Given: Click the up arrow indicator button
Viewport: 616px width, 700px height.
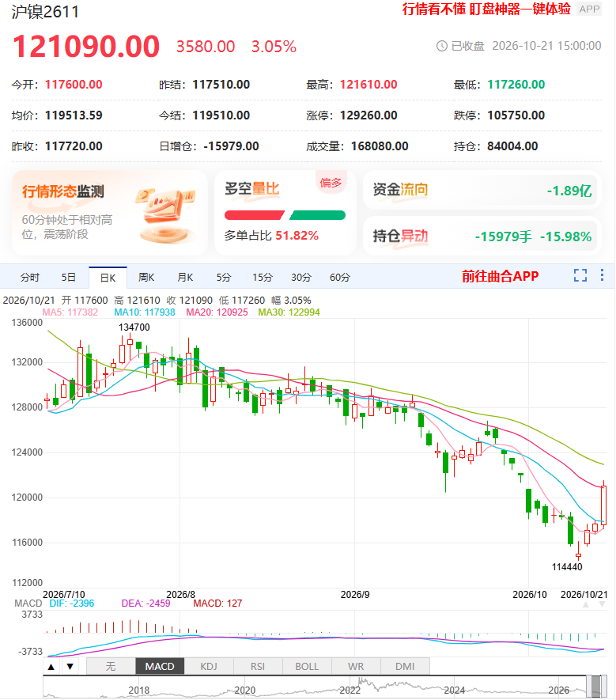Looking at the screenshot, I should (51, 667).
